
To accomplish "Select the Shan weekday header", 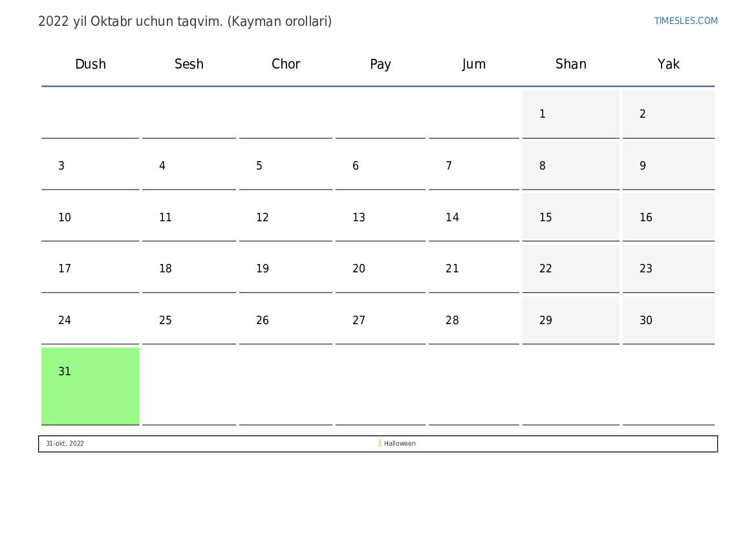I will pyautogui.click(x=571, y=63).
